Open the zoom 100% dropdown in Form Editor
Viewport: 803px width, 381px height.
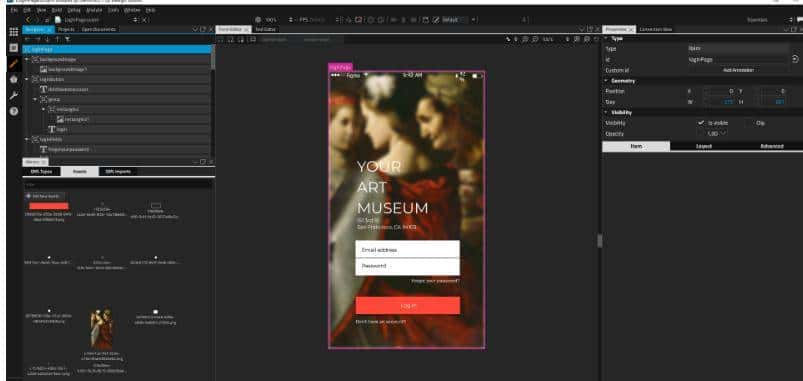(x=548, y=39)
